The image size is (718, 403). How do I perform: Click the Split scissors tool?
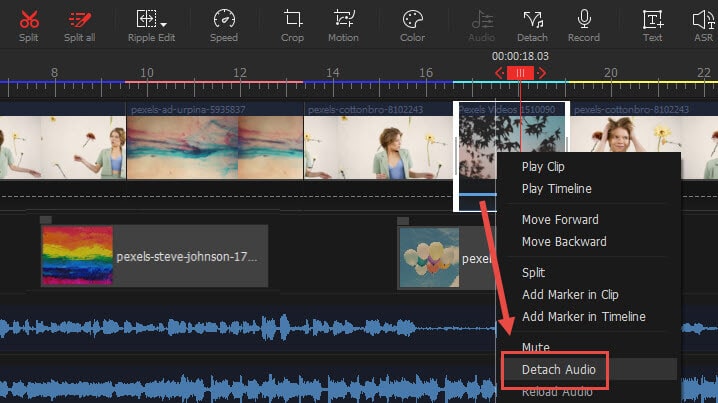[29, 24]
